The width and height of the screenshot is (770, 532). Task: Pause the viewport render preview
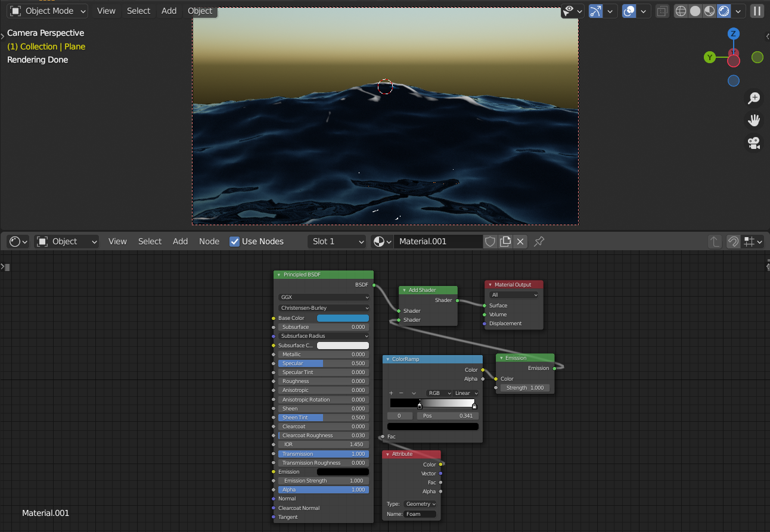click(757, 11)
